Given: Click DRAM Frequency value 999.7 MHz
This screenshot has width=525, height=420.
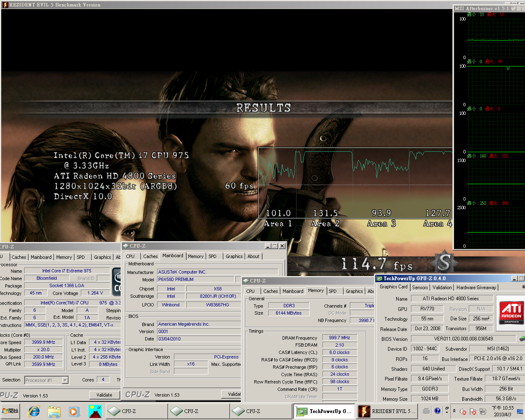Looking at the screenshot, I should (x=340, y=338).
